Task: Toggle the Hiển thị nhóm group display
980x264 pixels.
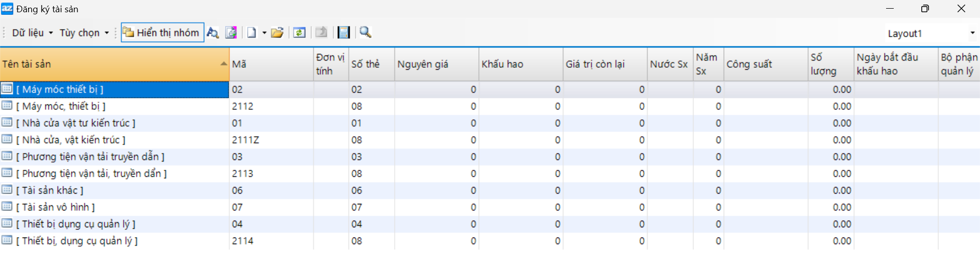Action: [x=162, y=33]
